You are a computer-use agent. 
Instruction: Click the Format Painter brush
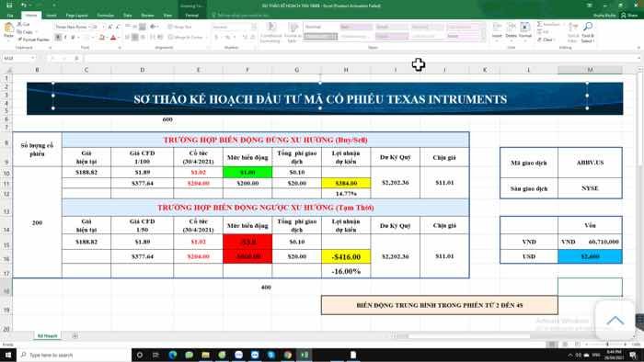click(x=19, y=40)
